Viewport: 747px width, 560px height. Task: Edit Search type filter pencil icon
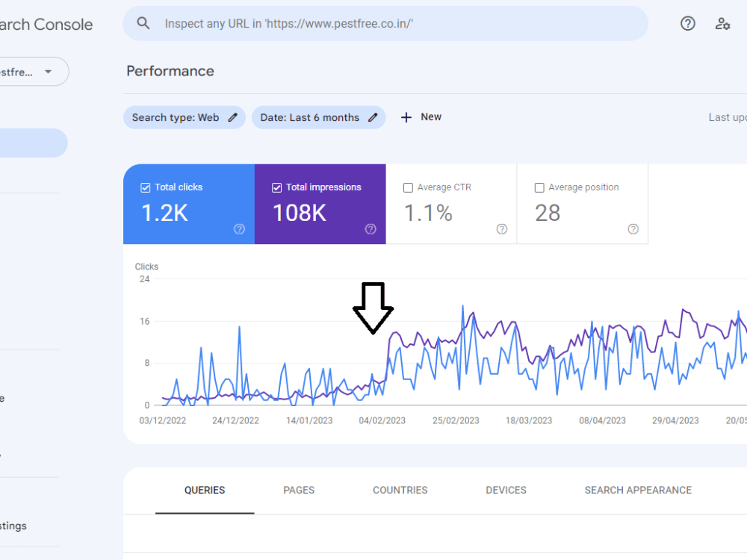tap(232, 117)
